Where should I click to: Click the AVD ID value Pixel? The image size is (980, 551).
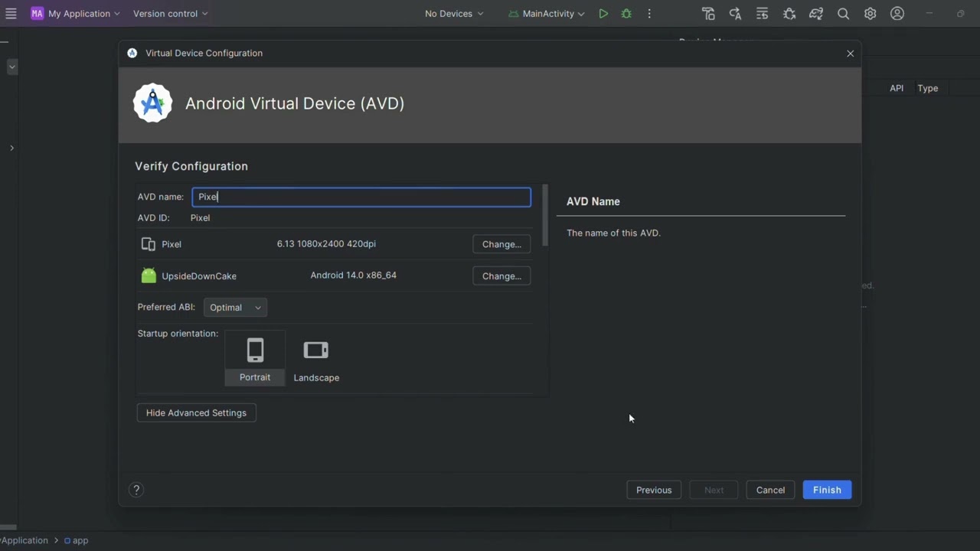[200, 218]
